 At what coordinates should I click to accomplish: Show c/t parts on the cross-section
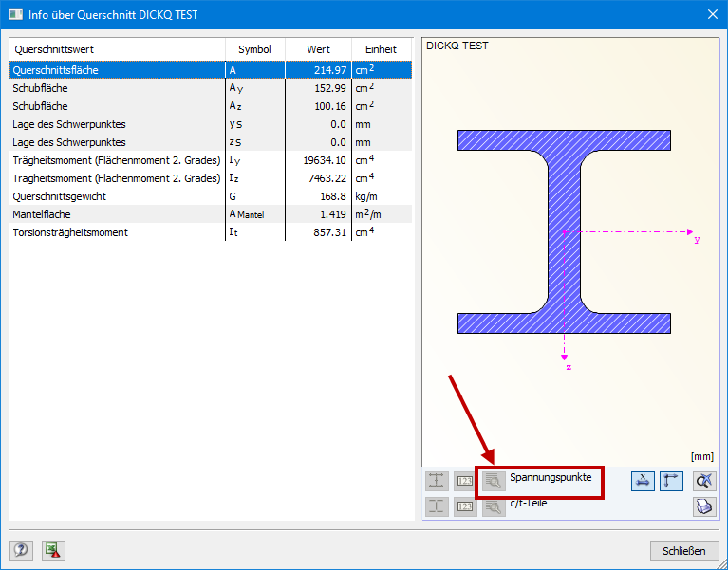pos(437,506)
